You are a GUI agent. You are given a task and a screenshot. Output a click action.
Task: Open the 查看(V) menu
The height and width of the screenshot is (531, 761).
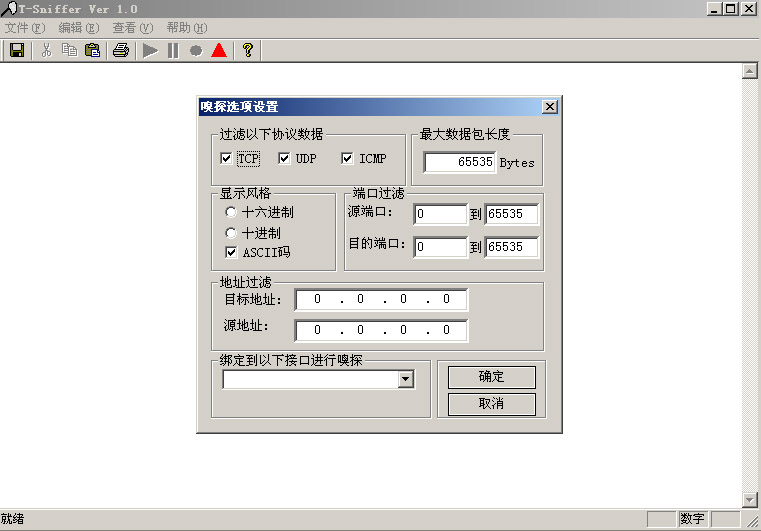pyautogui.click(x=132, y=28)
